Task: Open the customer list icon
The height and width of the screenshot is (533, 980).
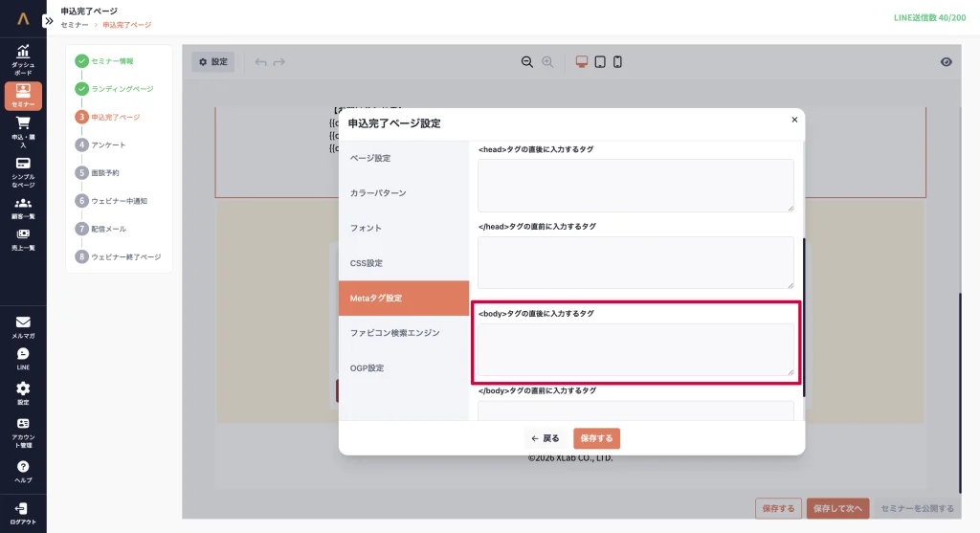Action: 23,207
